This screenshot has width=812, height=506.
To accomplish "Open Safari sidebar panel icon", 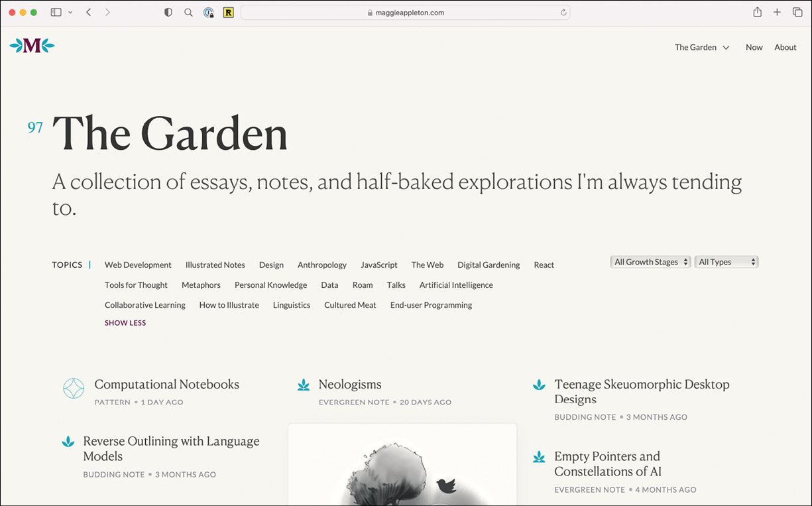I will click(56, 13).
